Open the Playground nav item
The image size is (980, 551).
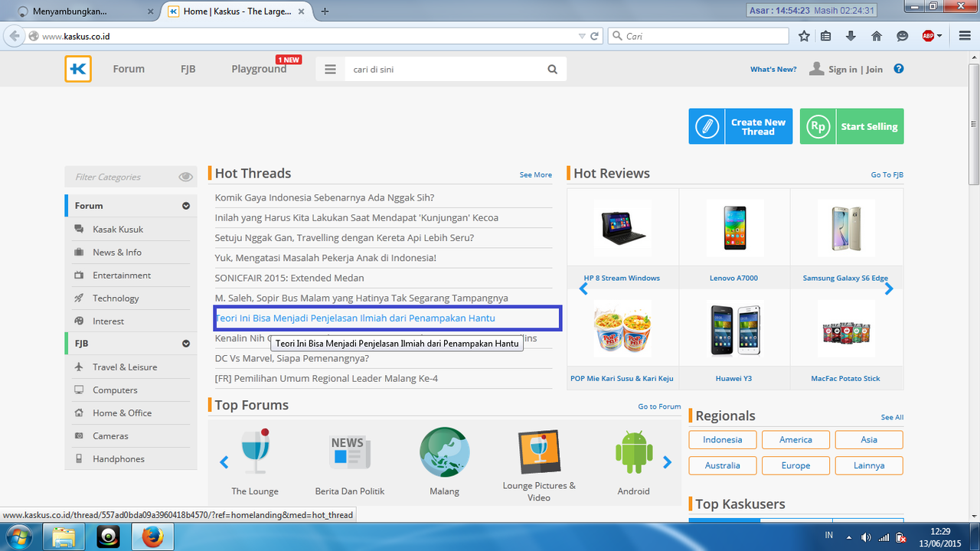pos(259,69)
